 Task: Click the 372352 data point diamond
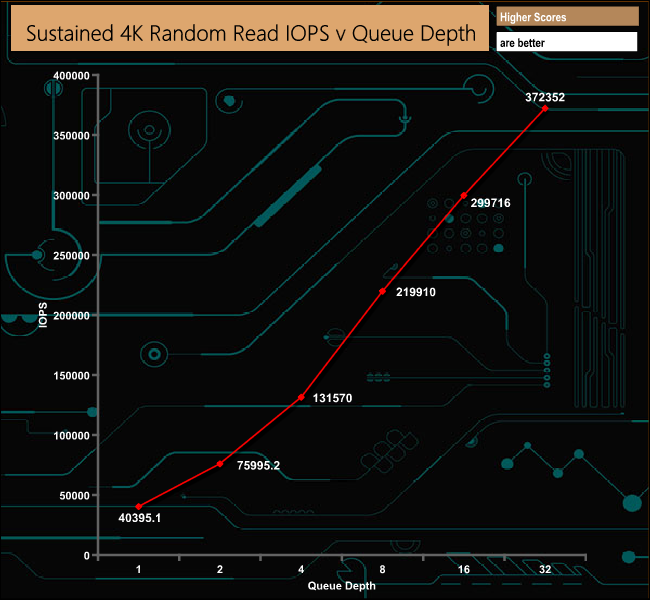pyautogui.click(x=545, y=108)
